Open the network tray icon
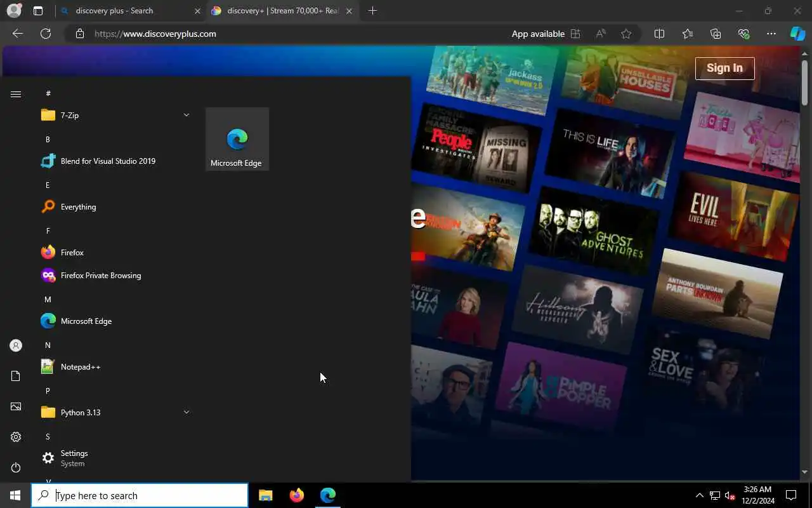 pyautogui.click(x=715, y=495)
